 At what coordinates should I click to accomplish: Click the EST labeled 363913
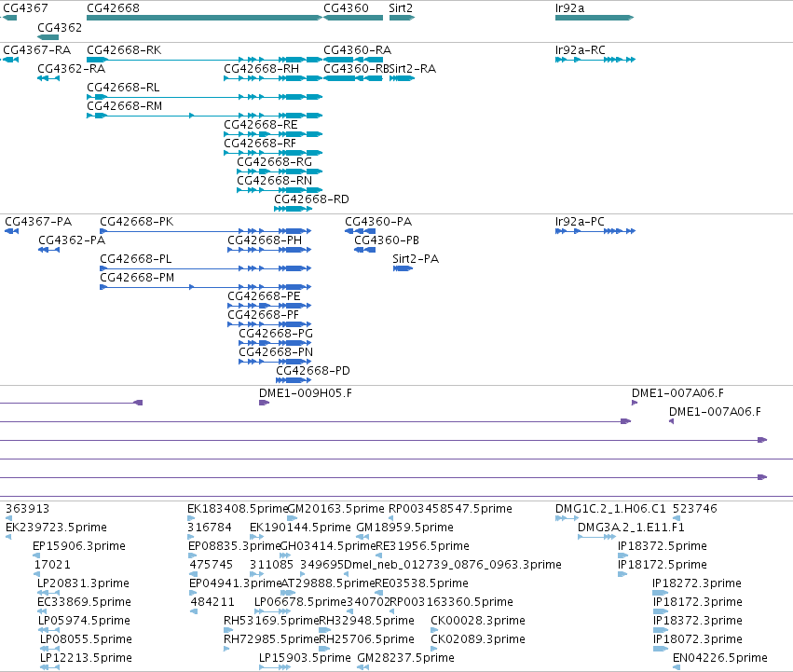pos(27,509)
